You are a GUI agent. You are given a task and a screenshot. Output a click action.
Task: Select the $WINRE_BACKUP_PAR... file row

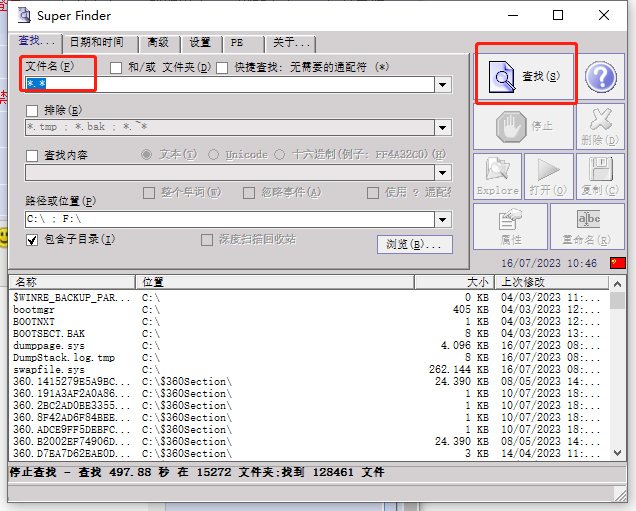308,298
